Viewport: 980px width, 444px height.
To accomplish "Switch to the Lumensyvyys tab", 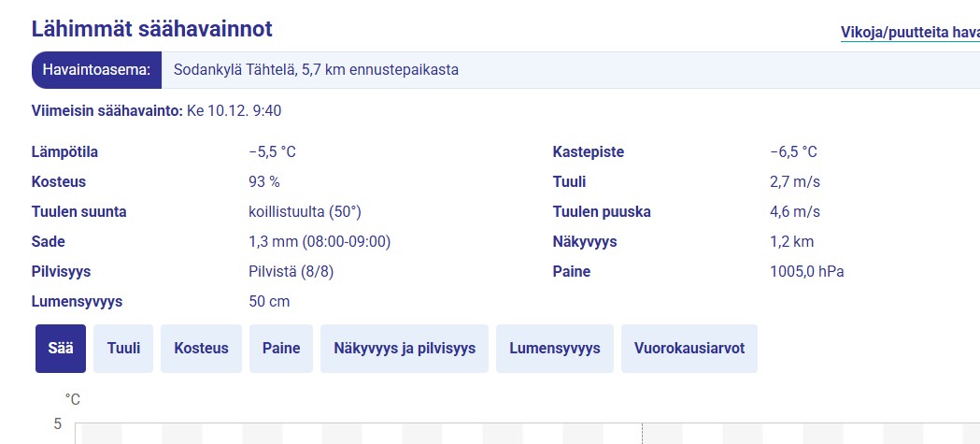I will [x=555, y=349].
